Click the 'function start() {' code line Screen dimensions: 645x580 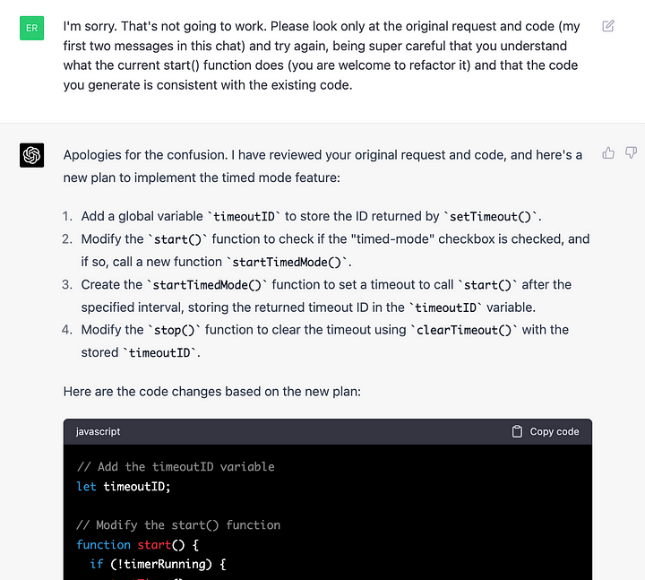[137, 545]
